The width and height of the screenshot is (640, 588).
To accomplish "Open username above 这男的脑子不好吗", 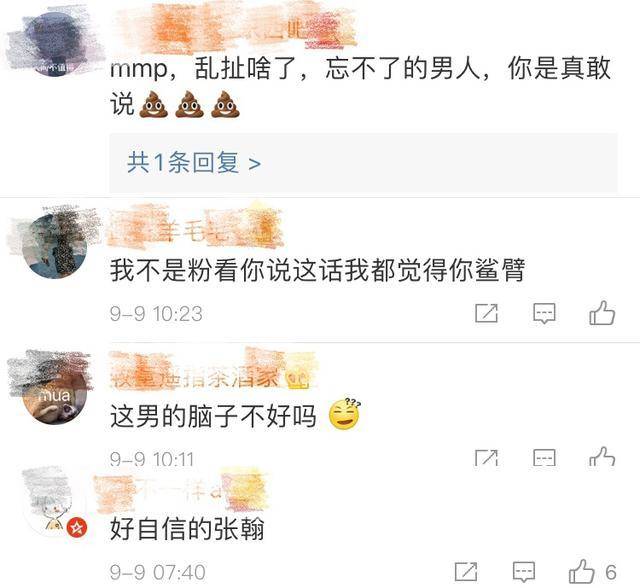I will click(x=212, y=372).
